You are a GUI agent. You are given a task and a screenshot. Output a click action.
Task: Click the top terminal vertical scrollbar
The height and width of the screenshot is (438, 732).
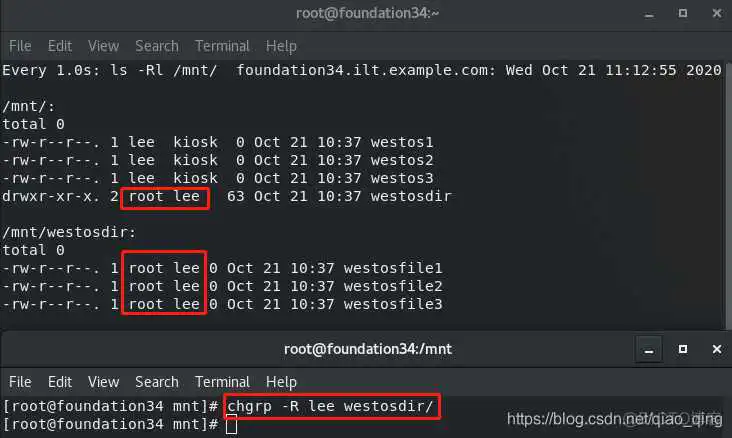coord(729,195)
